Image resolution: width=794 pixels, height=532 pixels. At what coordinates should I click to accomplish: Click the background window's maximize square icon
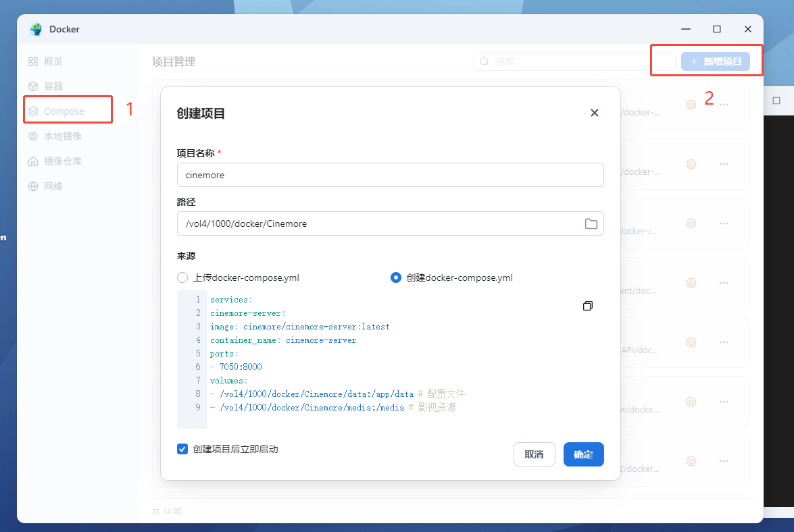(x=776, y=101)
